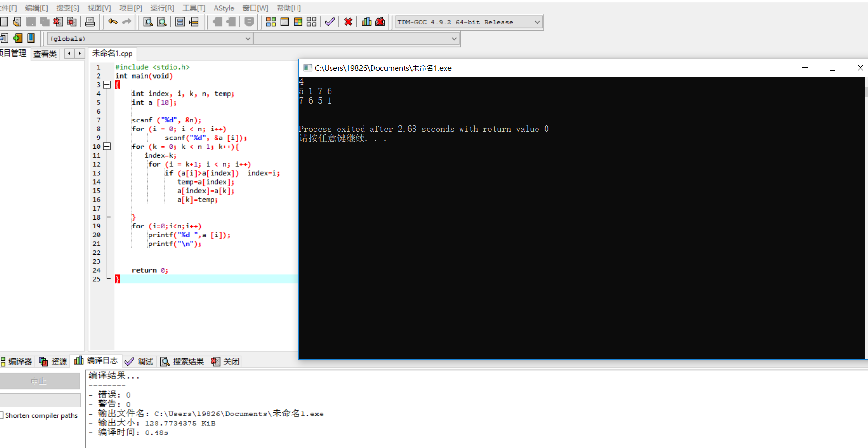This screenshot has height=448, width=868.
Task: Click the purple checkmark Debug icon
Action: pyautogui.click(x=330, y=22)
